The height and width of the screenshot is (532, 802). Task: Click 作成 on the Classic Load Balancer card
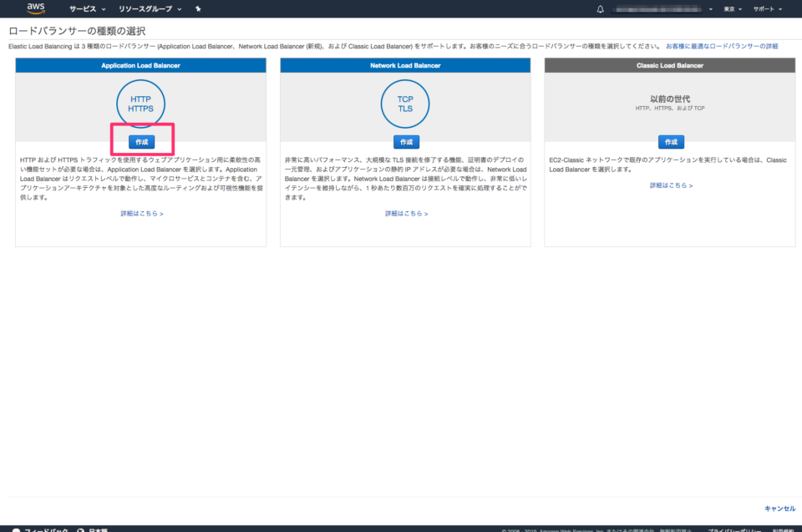tap(669, 141)
